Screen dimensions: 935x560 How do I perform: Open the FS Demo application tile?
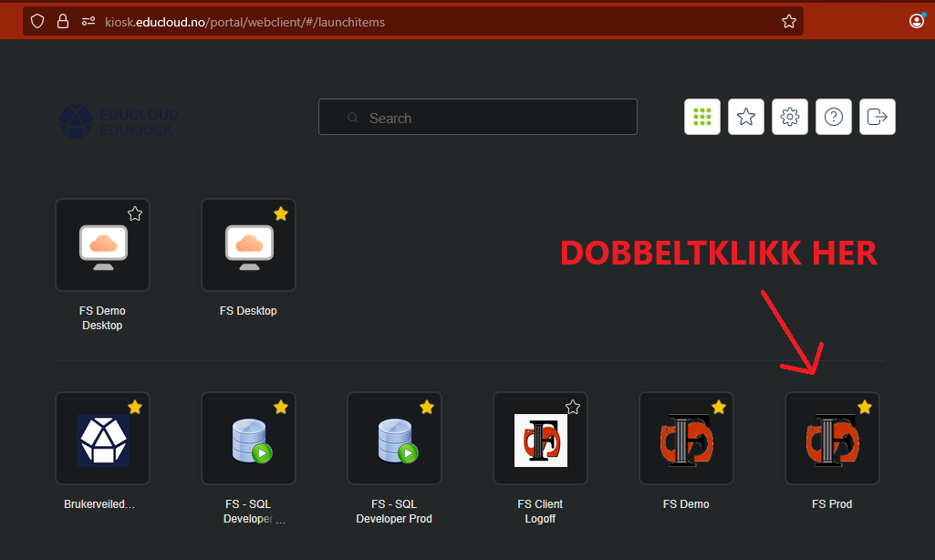pos(686,439)
